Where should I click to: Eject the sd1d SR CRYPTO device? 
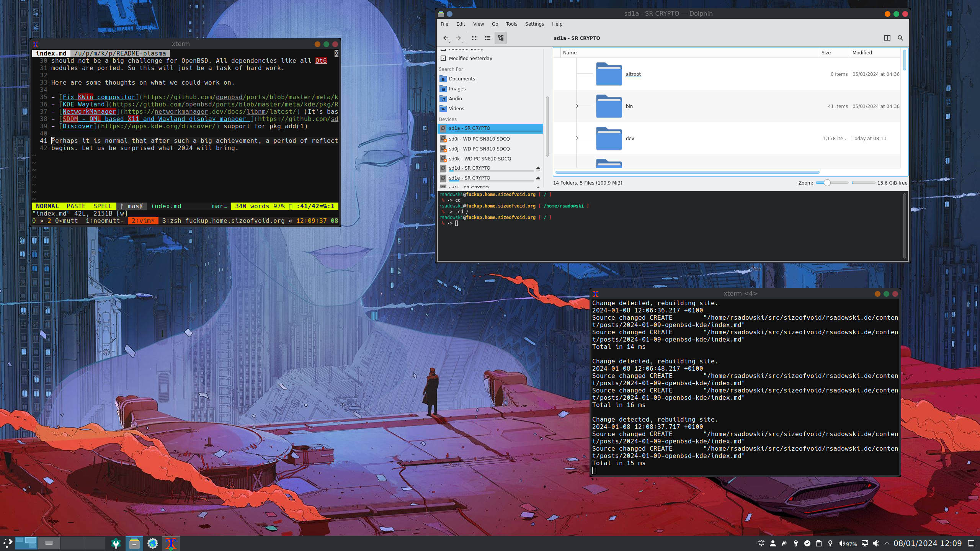pyautogui.click(x=538, y=168)
